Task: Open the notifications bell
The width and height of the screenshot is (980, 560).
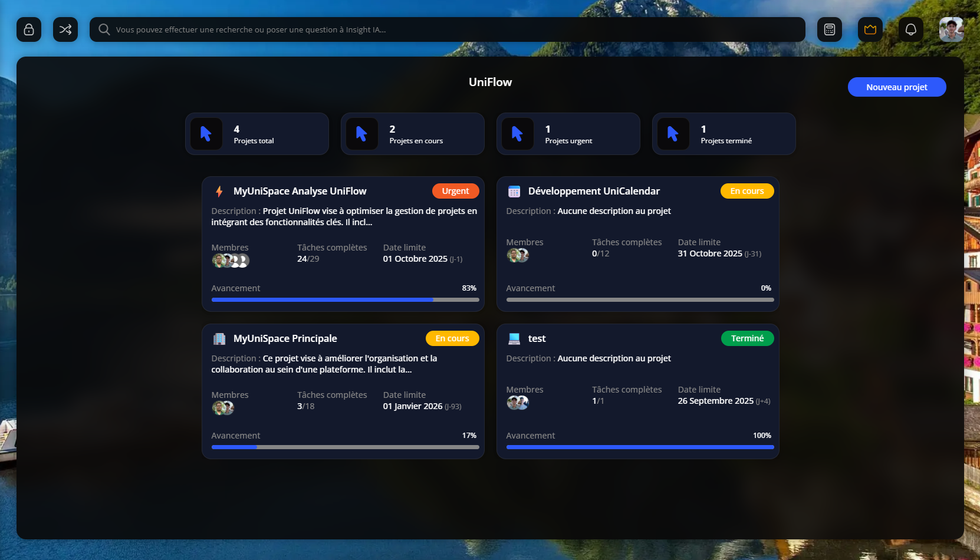Action: tap(910, 29)
